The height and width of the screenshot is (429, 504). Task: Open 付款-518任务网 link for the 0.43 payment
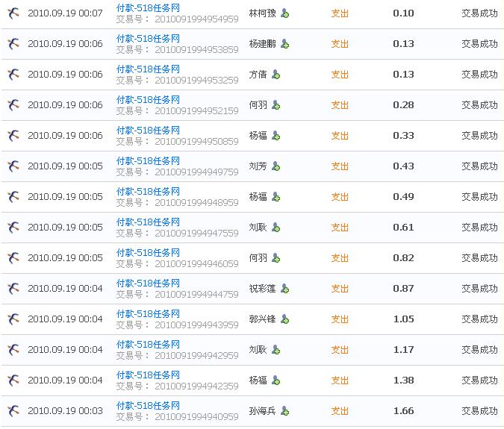point(148,161)
